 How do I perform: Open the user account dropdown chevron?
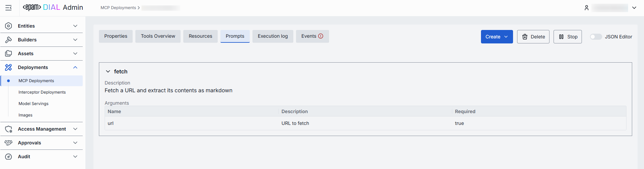coord(634,8)
